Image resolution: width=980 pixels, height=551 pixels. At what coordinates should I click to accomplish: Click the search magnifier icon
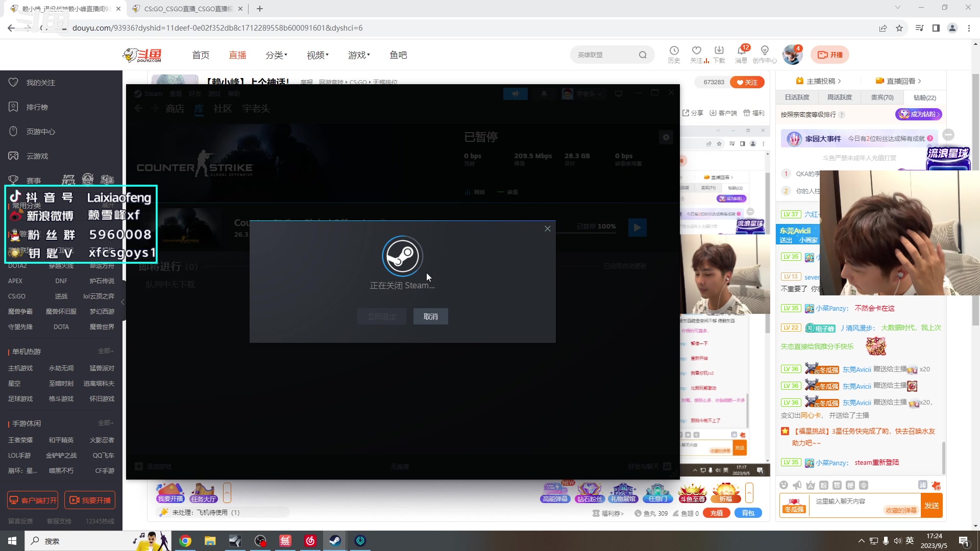click(643, 55)
